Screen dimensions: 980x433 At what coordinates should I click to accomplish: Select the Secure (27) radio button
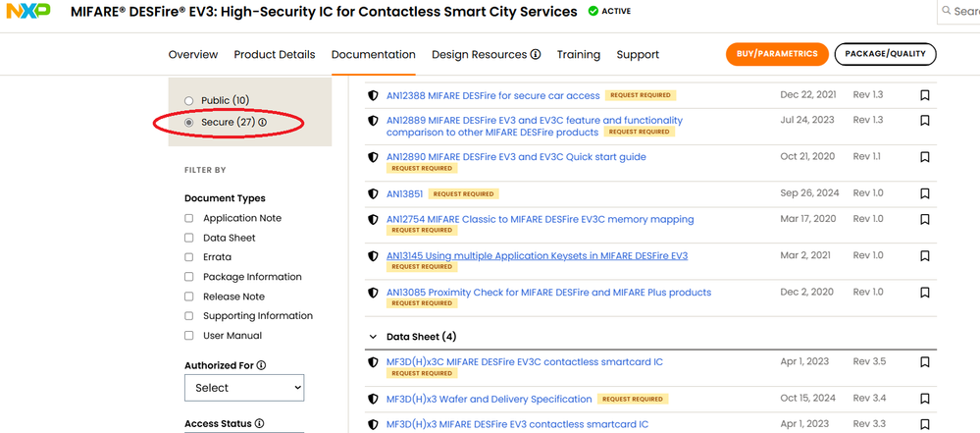189,123
